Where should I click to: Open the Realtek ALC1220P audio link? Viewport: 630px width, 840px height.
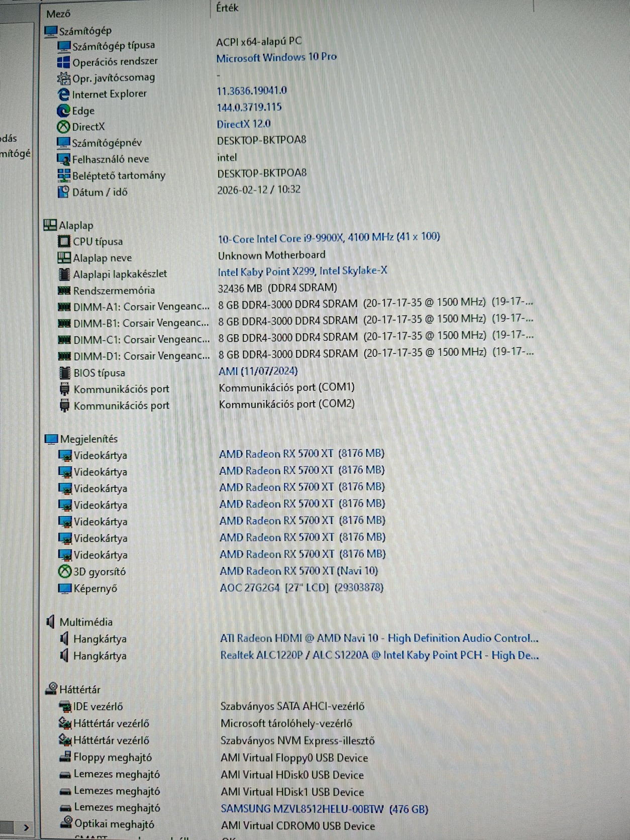click(379, 655)
